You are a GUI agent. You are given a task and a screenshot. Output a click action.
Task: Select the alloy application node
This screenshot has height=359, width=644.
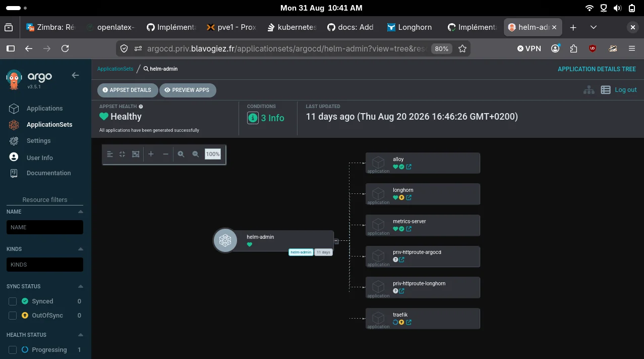pos(423,163)
